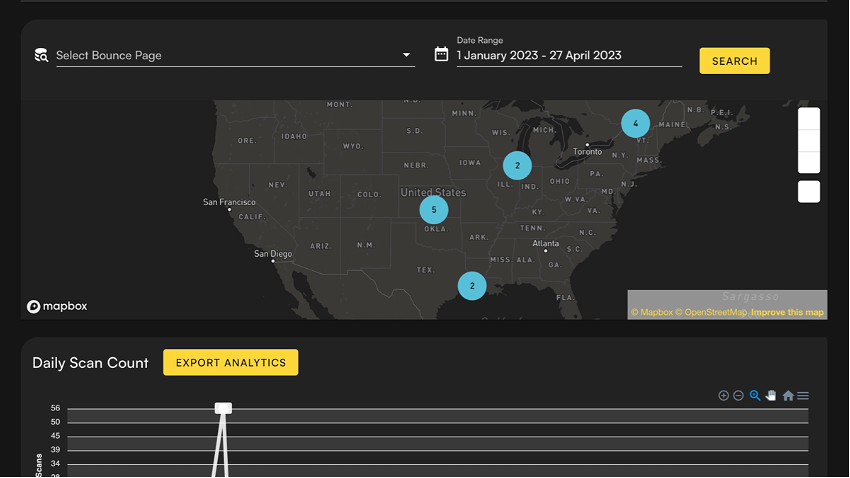Click the San Diego city label
The height and width of the screenshot is (478, 850).
273,254
